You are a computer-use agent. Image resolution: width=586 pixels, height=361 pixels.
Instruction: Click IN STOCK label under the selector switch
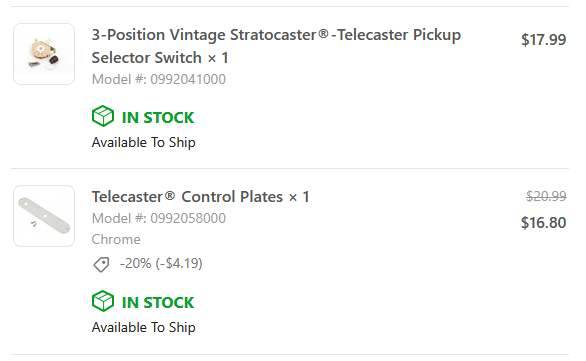(x=158, y=118)
